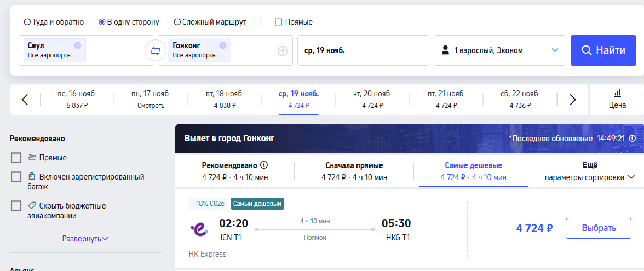Remove Seoul from the origin field

78,45
